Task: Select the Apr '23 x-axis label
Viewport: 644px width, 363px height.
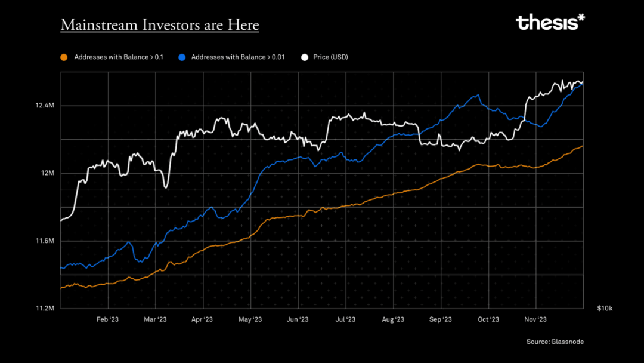Action: (x=202, y=319)
